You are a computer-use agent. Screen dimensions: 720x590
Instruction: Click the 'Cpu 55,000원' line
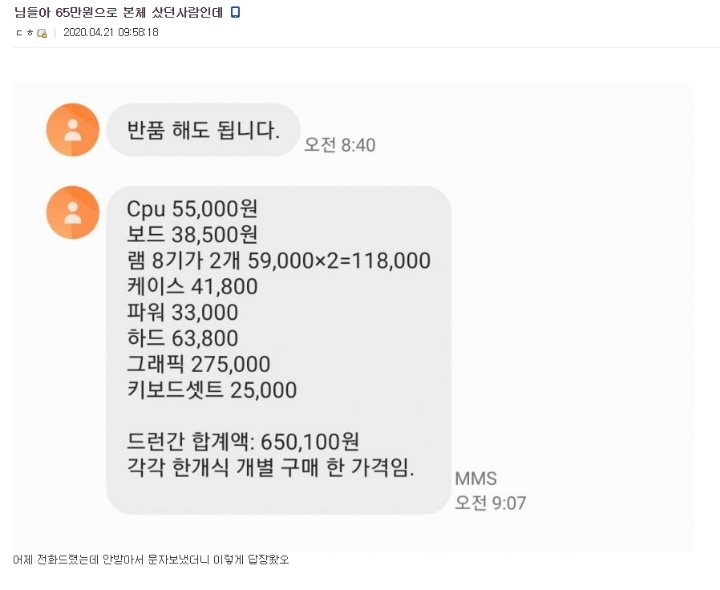click(192, 209)
